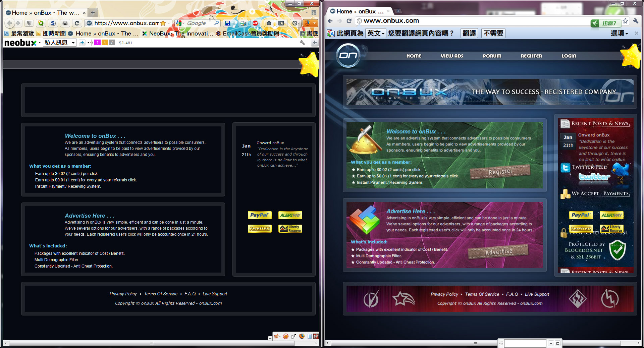Image resolution: width=644 pixels, height=348 pixels.
Task: Click the orange '4' counter on neobux toolbar
Action: pyautogui.click(x=105, y=43)
